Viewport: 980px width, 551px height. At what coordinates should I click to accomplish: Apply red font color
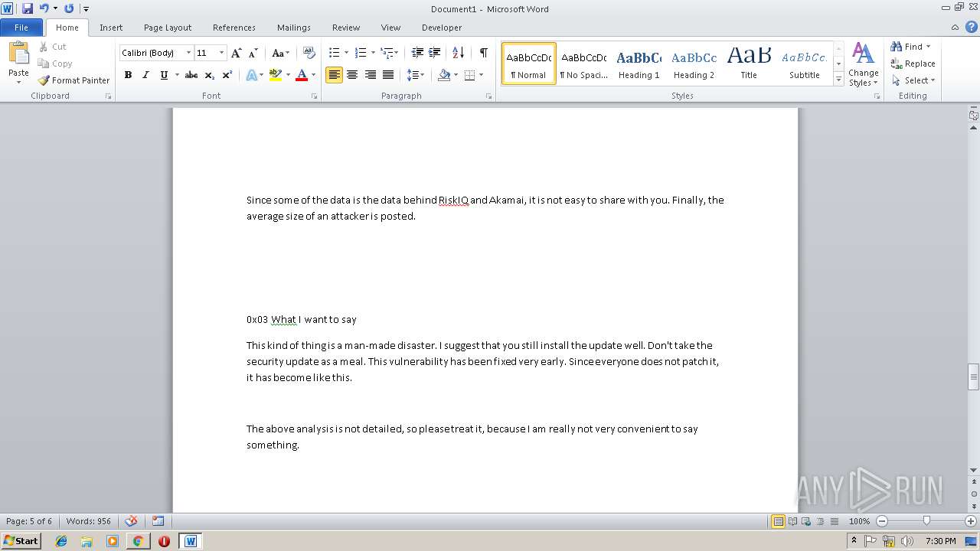(302, 75)
